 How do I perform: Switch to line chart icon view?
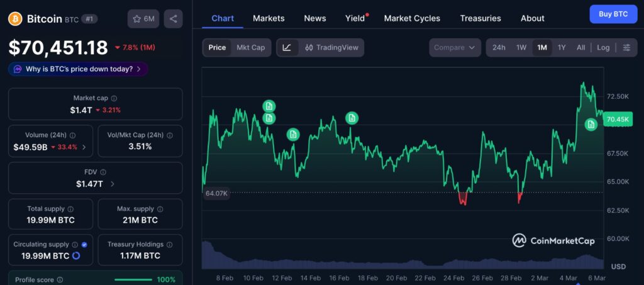click(287, 48)
